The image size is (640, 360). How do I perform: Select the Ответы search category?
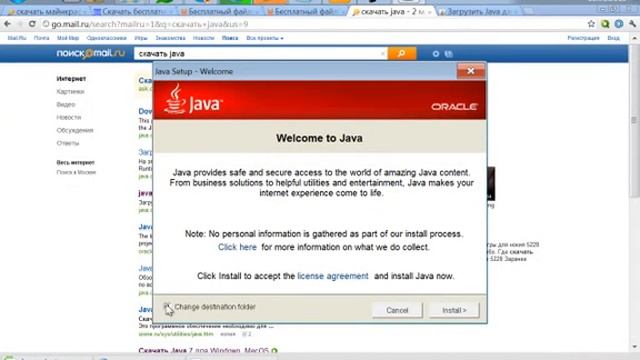point(68,143)
